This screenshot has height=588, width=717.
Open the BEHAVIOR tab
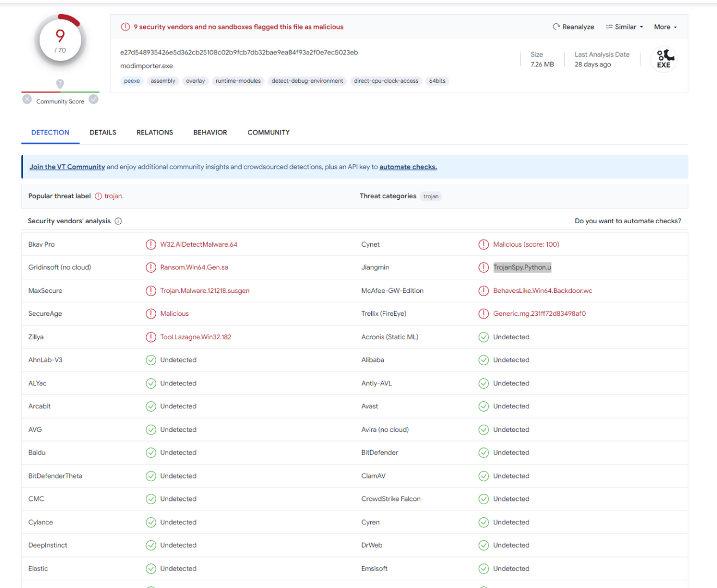210,132
